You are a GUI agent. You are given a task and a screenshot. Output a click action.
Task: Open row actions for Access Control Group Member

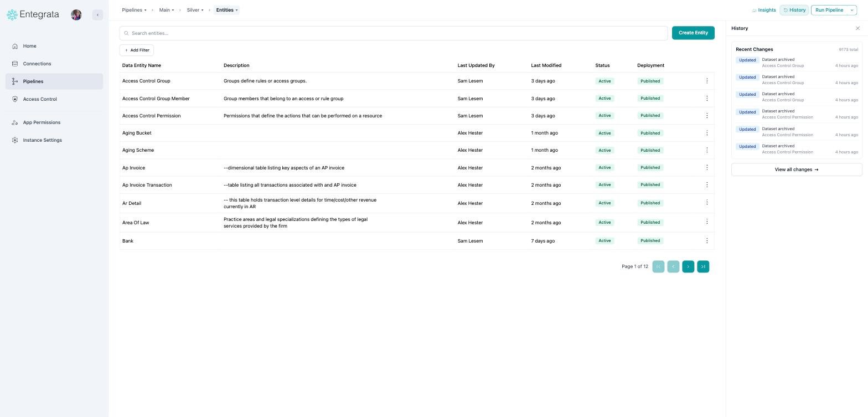[707, 98]
